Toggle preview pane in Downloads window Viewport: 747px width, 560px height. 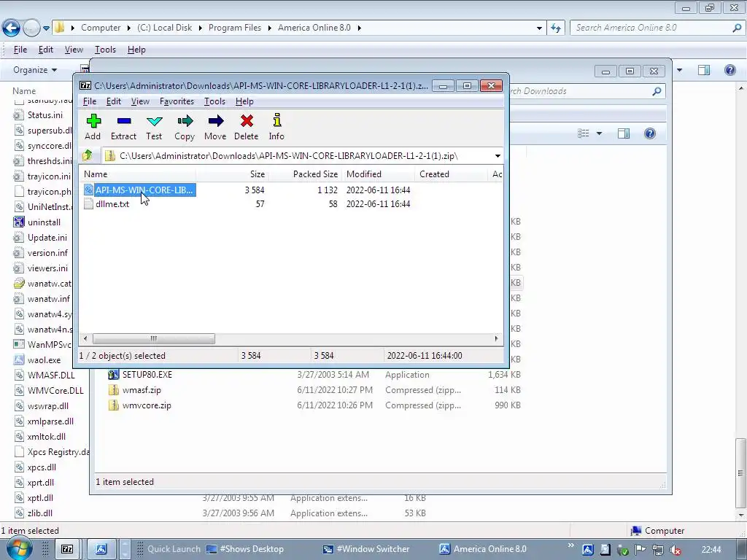(624, 133)
